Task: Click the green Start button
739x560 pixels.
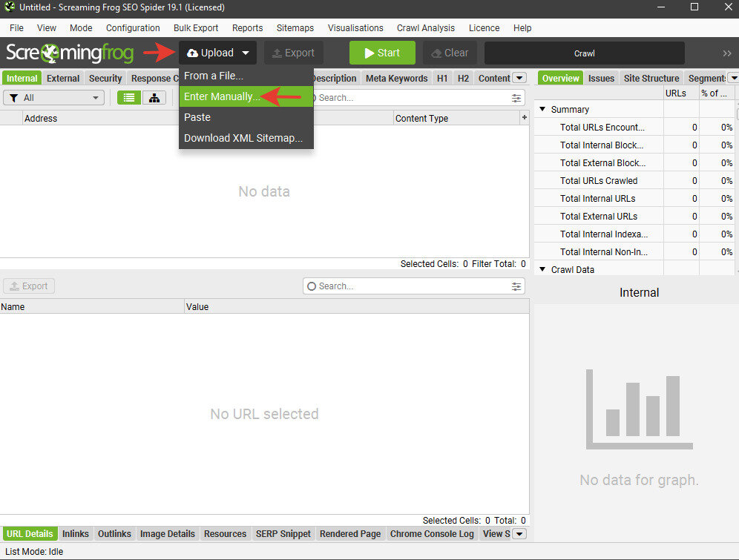Action: (382, 53)
